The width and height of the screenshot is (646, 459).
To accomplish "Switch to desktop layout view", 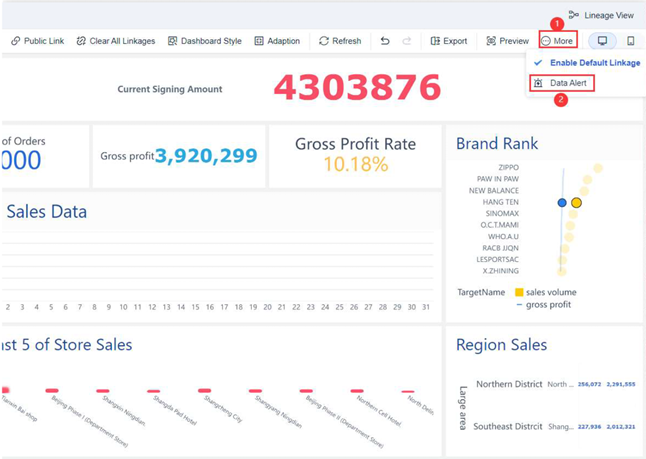I will pyautogui.click(x=602, y=41).
